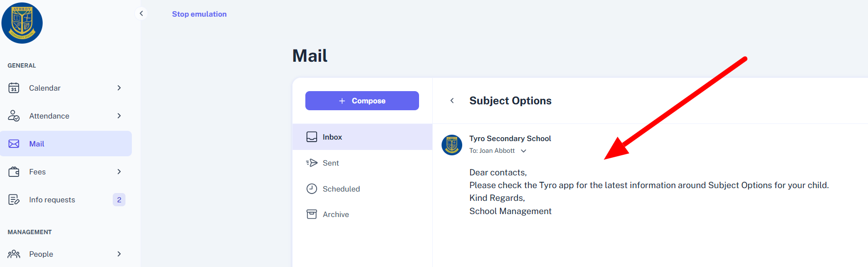Open the Mail section in sidebar

point(66,144)
